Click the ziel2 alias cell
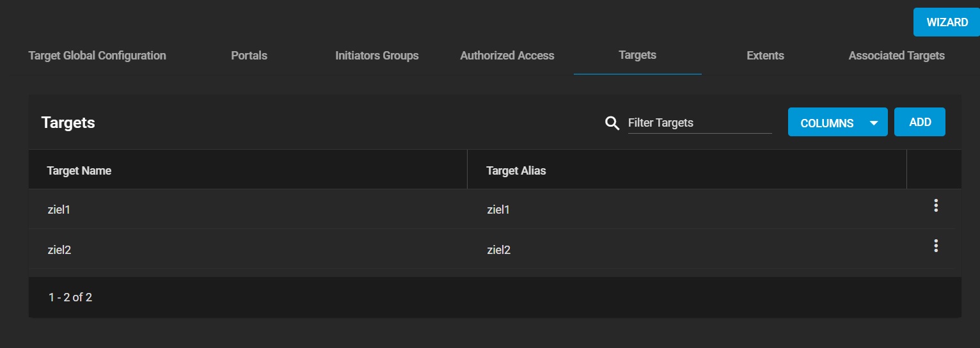Viewport: 980px width, 348px height. pyautogui.click(x=499, y=250)
